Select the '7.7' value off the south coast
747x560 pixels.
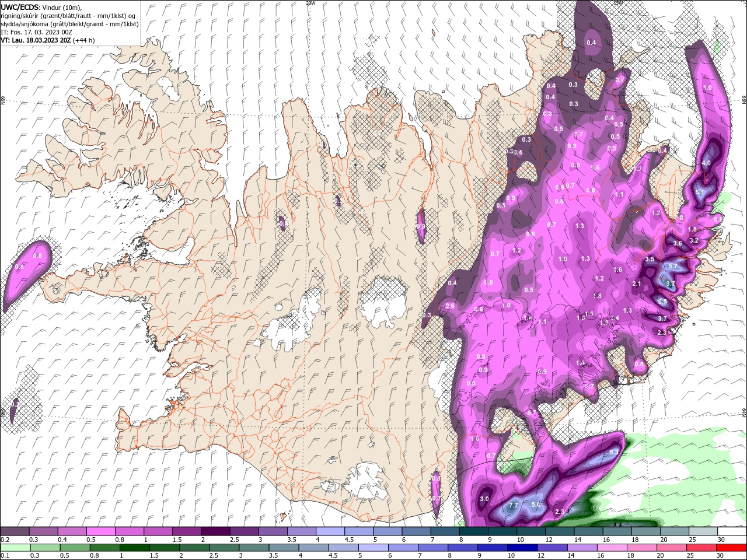pos(514,505)
